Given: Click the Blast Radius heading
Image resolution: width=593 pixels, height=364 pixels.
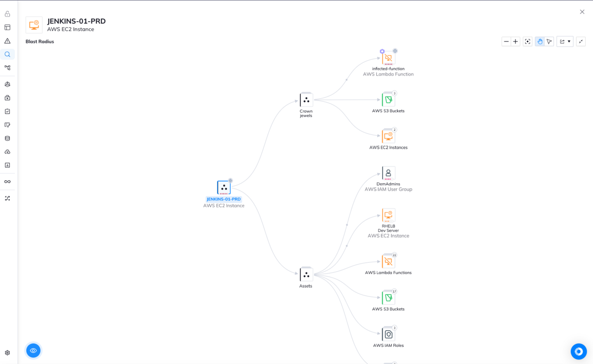Looking at the screenshot, I should point(40,41).
